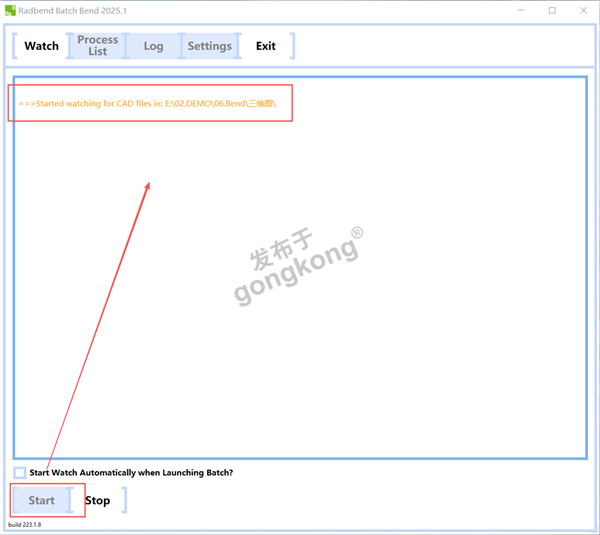Screen dimensions: 600x535
Task: Click the Radbend Batch Bend app icon
Action: tap(10, 10)
